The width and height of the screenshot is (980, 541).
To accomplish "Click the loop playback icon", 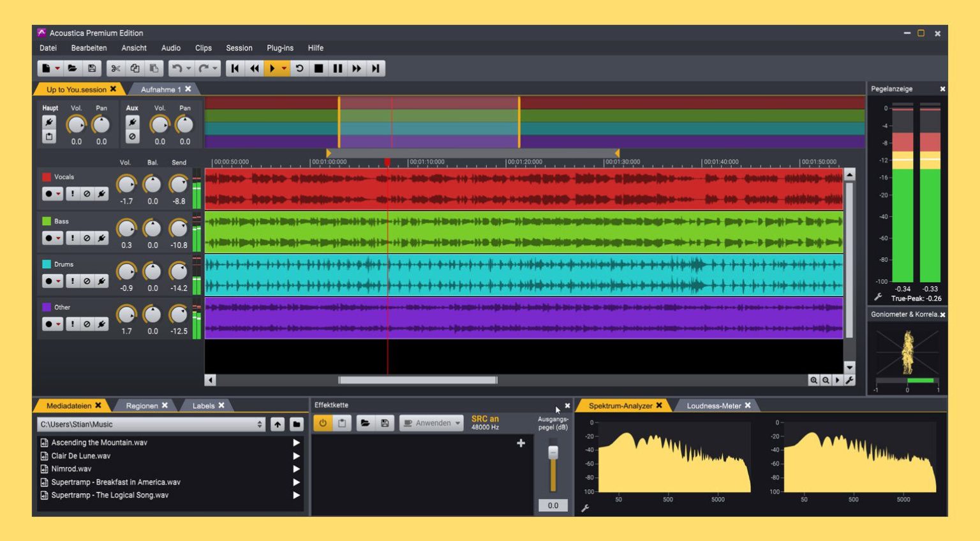I will 299,68.
